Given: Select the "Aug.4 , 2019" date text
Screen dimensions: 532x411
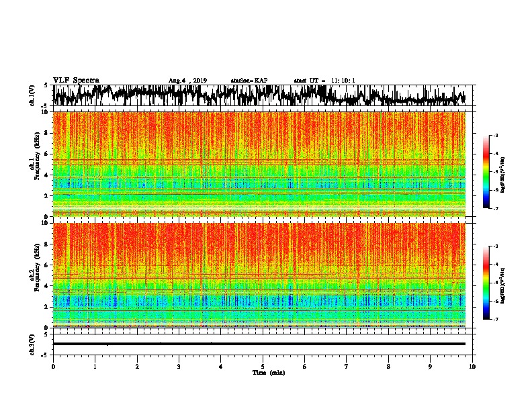Looking at the screenshot, I should tap(187, 81).
